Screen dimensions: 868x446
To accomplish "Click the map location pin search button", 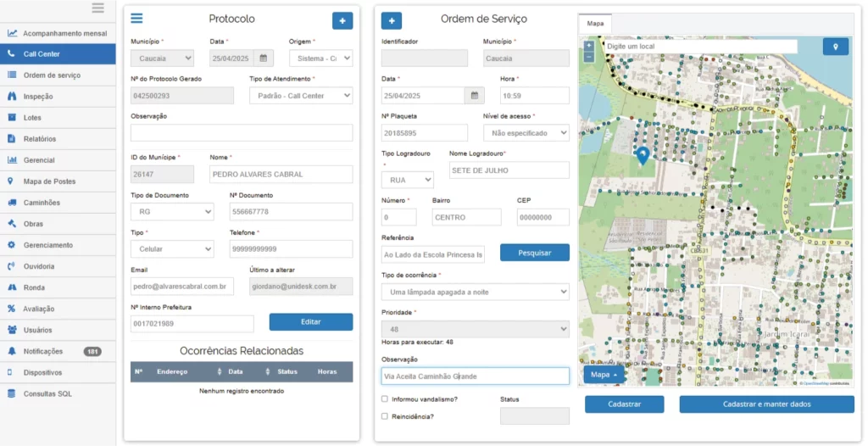I will click(x=835, y=47).
